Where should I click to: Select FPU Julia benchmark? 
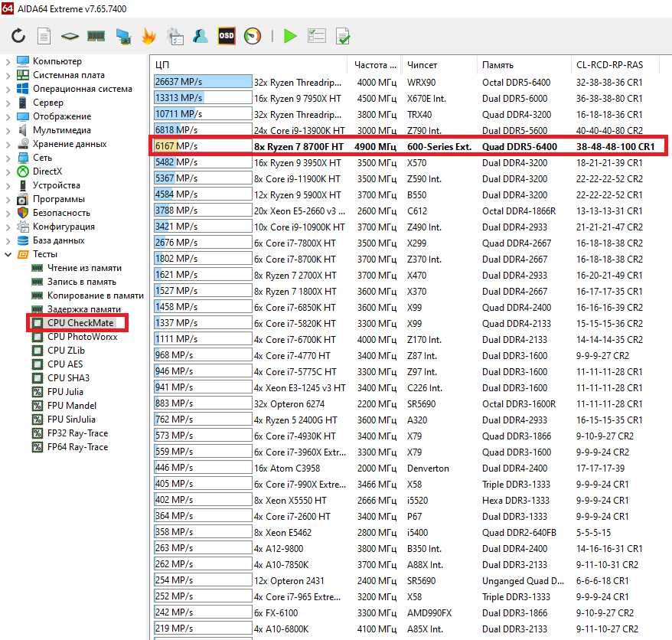click(65, 391)
